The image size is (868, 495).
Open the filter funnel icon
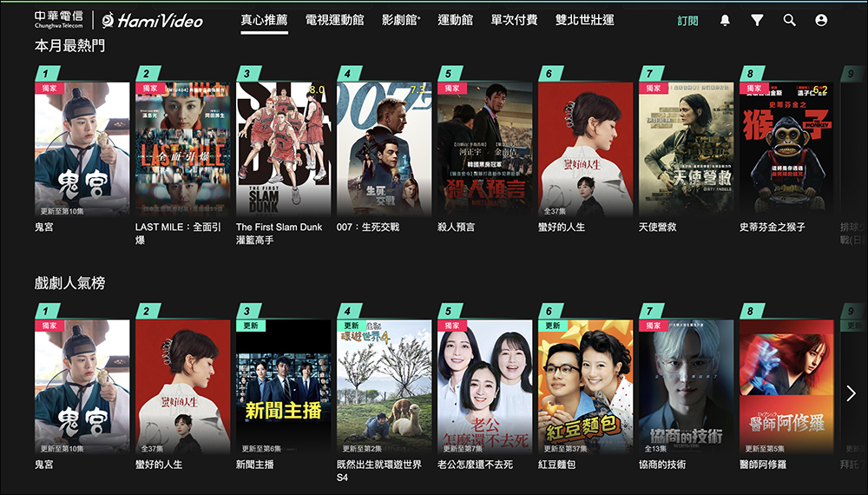(x=757, y=21)
